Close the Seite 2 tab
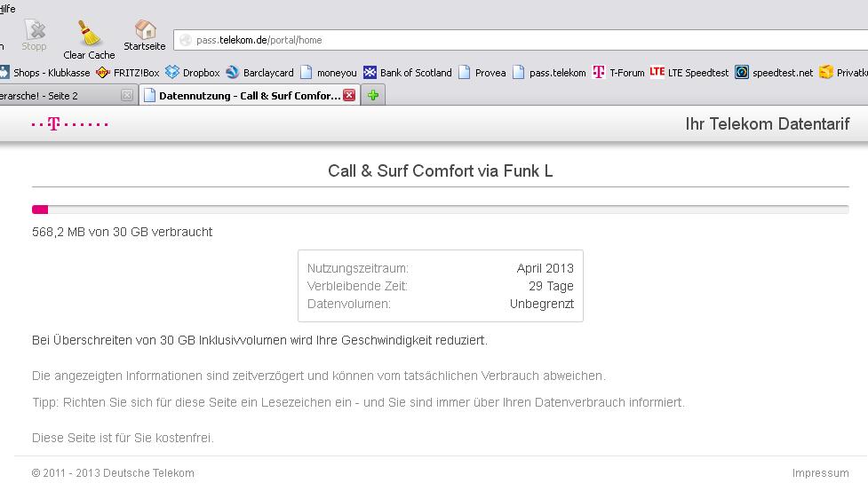The width and height of the screenshot is (868, 499). click(x=127, y=96)
